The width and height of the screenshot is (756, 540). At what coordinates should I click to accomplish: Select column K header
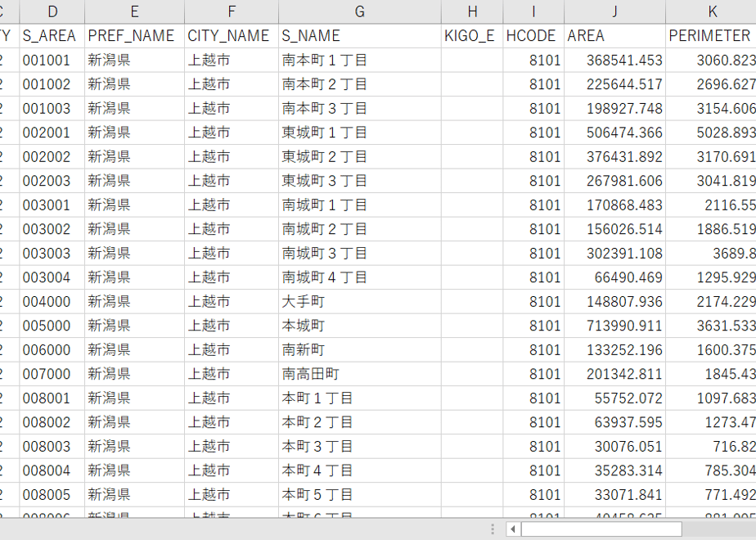tap(711, 11)
